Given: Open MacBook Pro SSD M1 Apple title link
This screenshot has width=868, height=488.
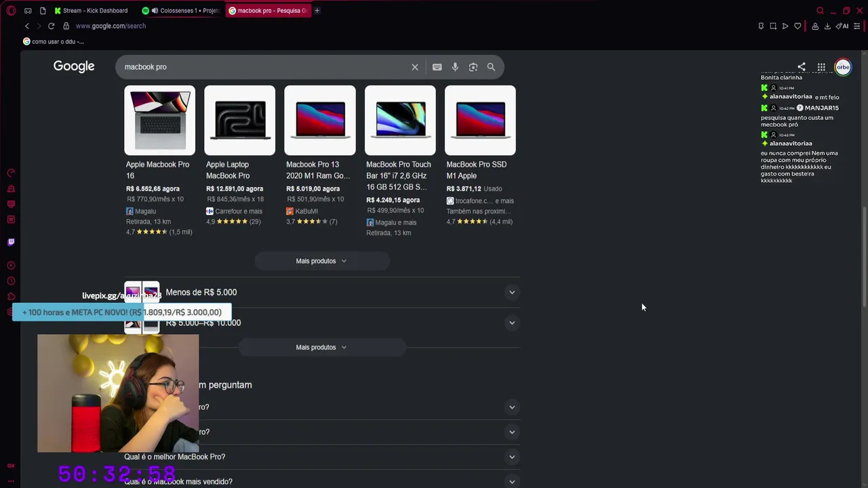Looking at the screenshot, I should click(476, 170).
